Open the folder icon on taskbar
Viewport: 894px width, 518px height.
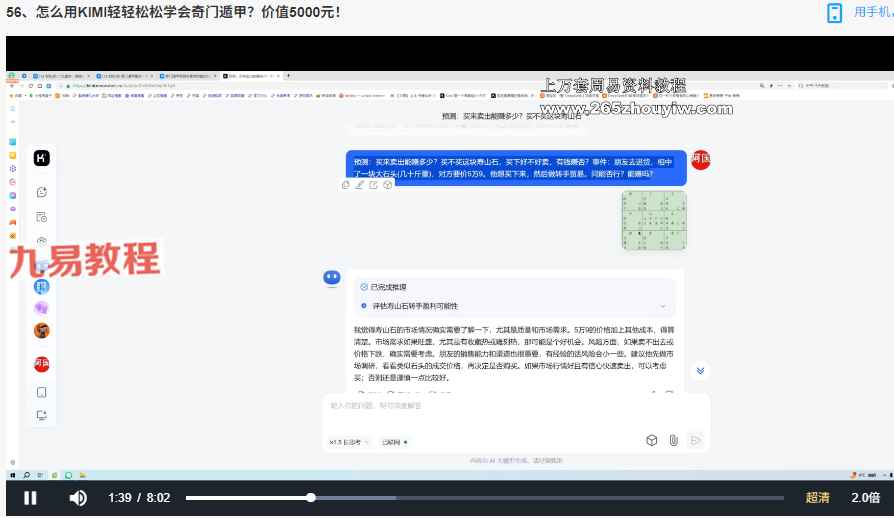(x=82, y=475)
